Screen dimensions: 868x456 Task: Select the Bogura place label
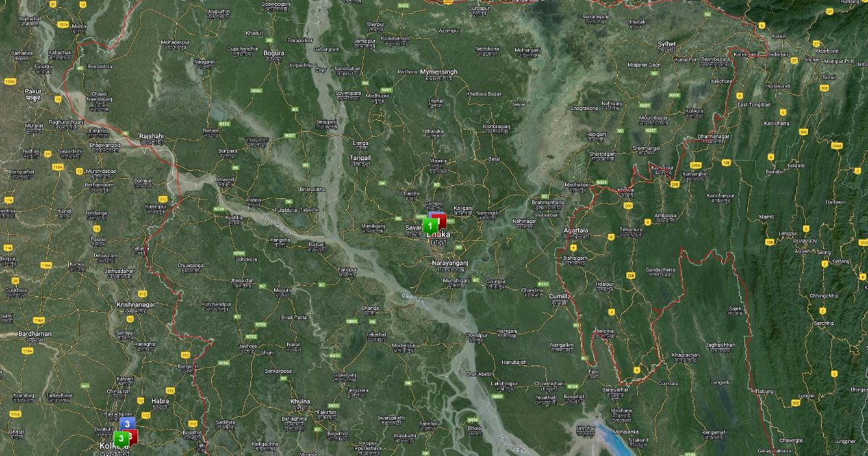pyautogui.click(x=273, y=53)
